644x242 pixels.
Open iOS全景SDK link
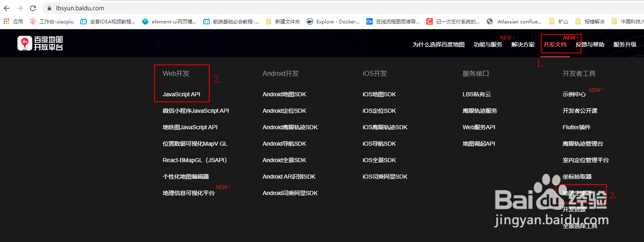[379, 160]
